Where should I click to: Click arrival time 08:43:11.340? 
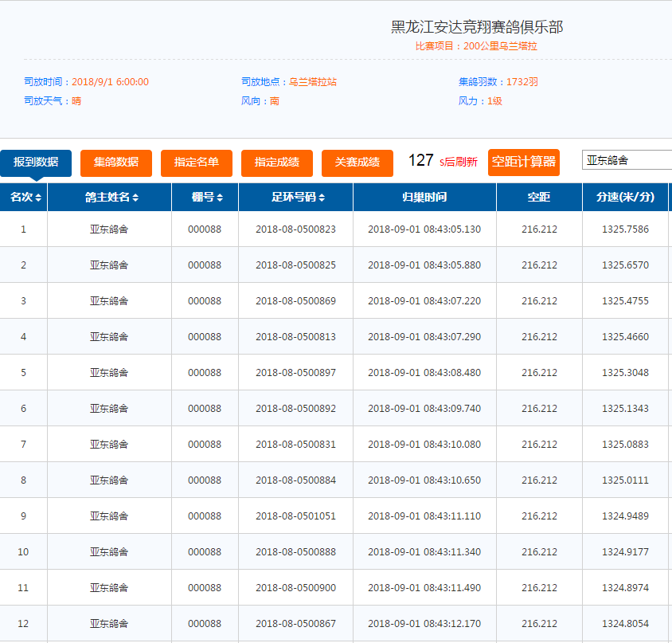tap(452, 551)
